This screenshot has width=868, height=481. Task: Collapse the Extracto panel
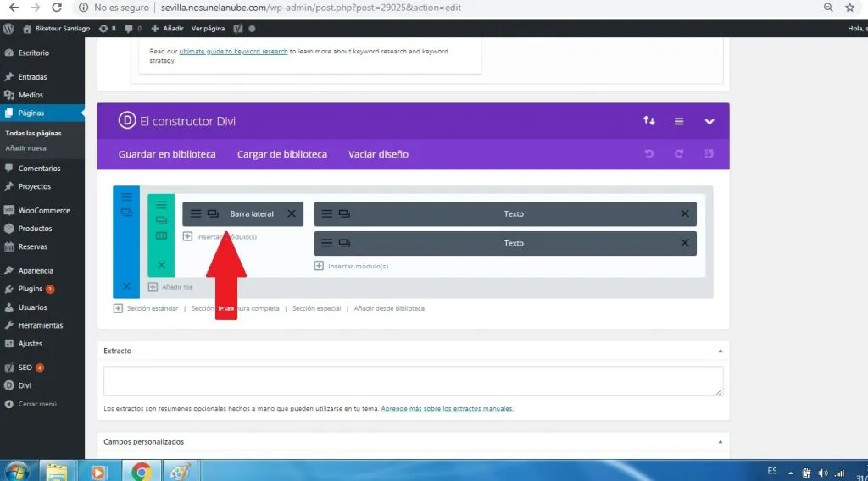tap(720, 351)
